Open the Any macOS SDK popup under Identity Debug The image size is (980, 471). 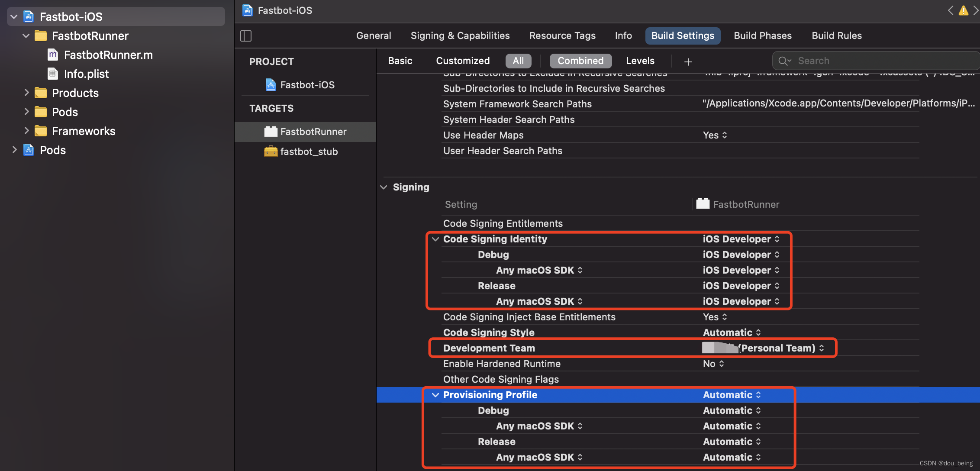coord(539,270)
